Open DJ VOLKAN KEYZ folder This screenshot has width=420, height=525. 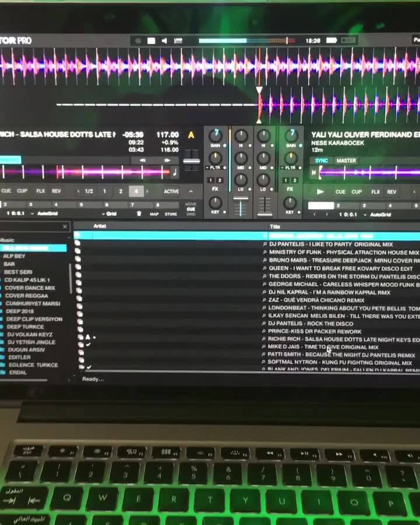coord(30,334)
